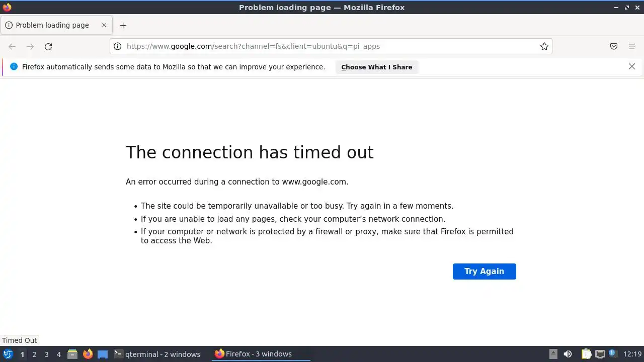Switch to virtual desktop 4
The height and width of the screenshot is (362, 644).
[58, 354]
